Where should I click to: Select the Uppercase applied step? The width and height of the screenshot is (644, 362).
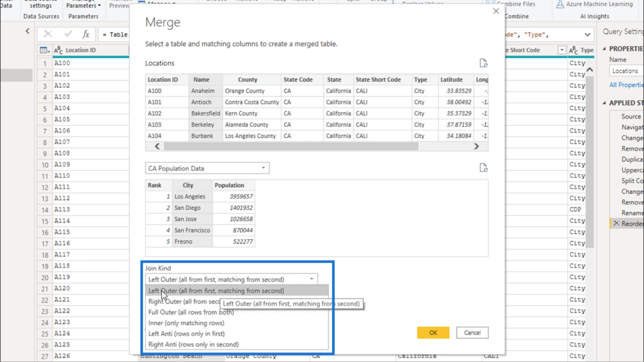[x=632, y=170]
